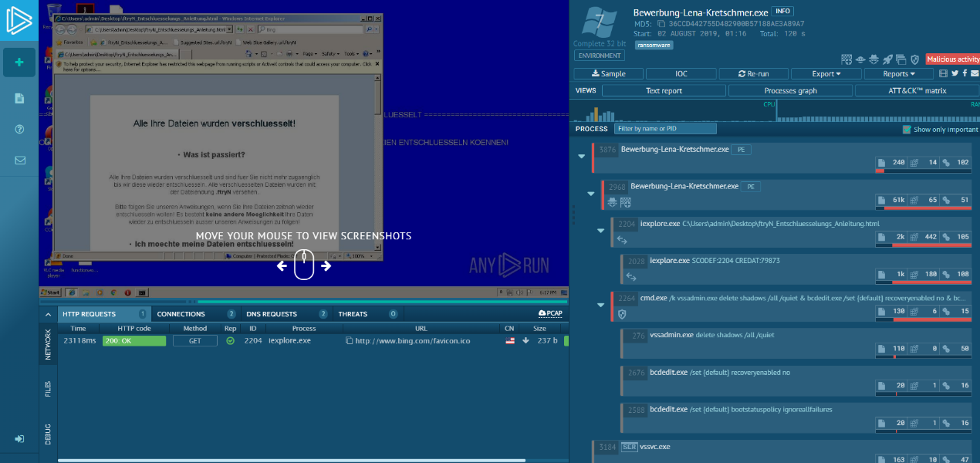Screen dimensions: 980x463
Task: Open the document icon in the left sidebar
Action: pos(19,98)
